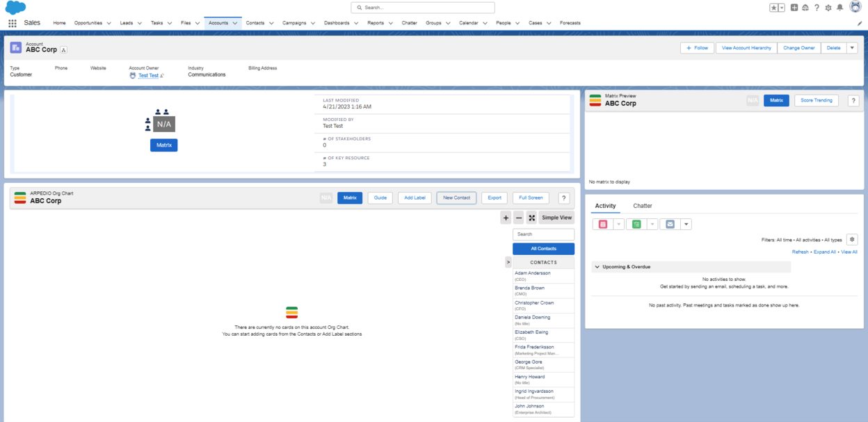
Task: Click View Account Hierarchy
Action: tap(746, 48)
